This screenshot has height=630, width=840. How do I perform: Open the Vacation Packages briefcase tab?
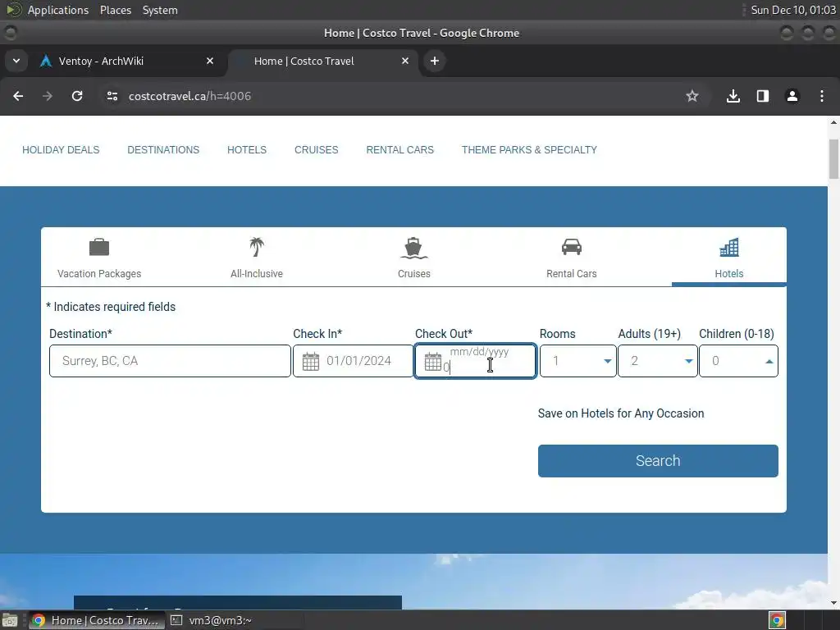point(99,258)
